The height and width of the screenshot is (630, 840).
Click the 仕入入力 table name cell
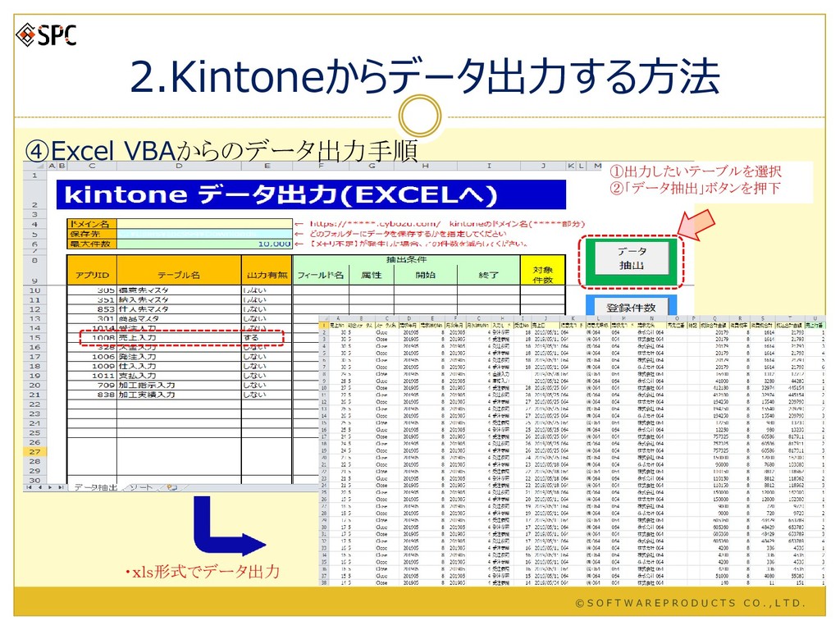pyautogui.click(x=179, y=366)
